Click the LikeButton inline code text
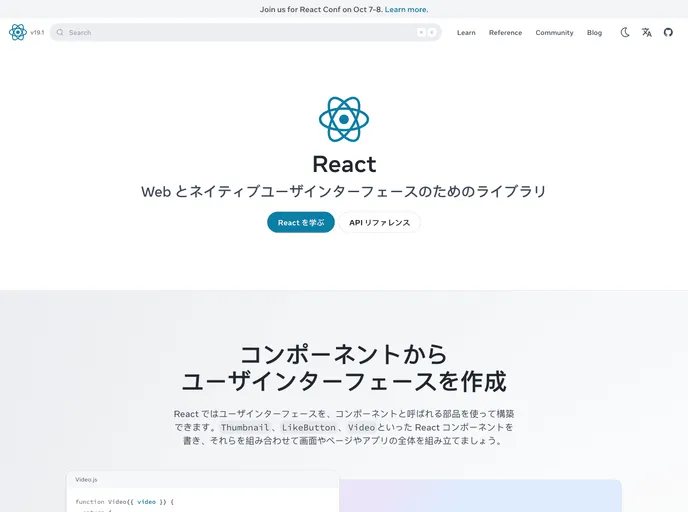 [x=308, y=427]
